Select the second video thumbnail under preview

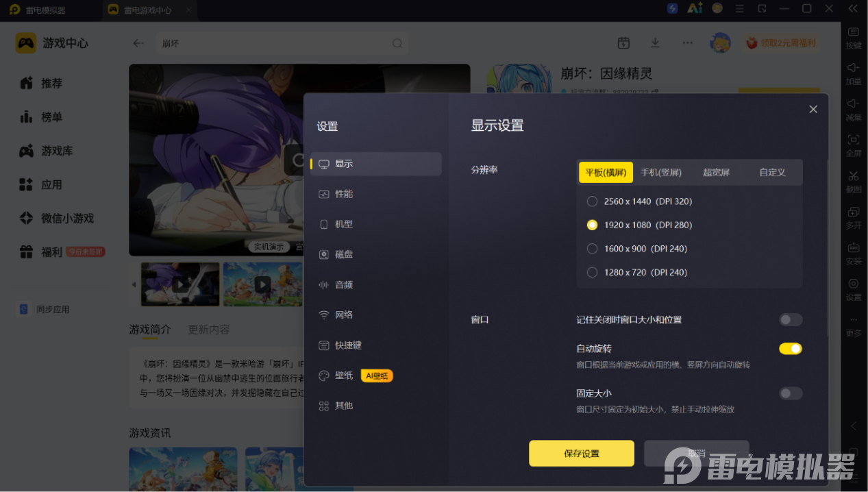(x=262, y=284)
